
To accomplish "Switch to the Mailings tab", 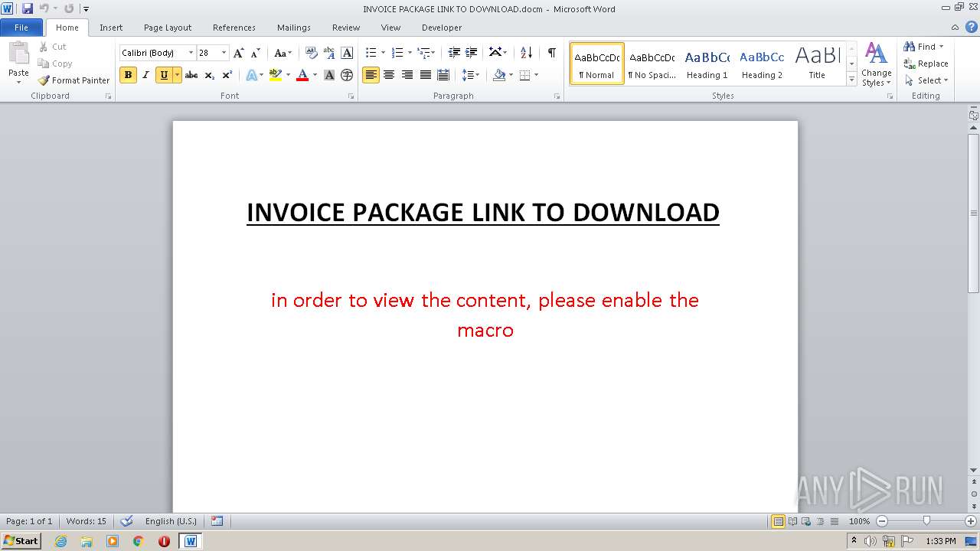I will (294, 28).
